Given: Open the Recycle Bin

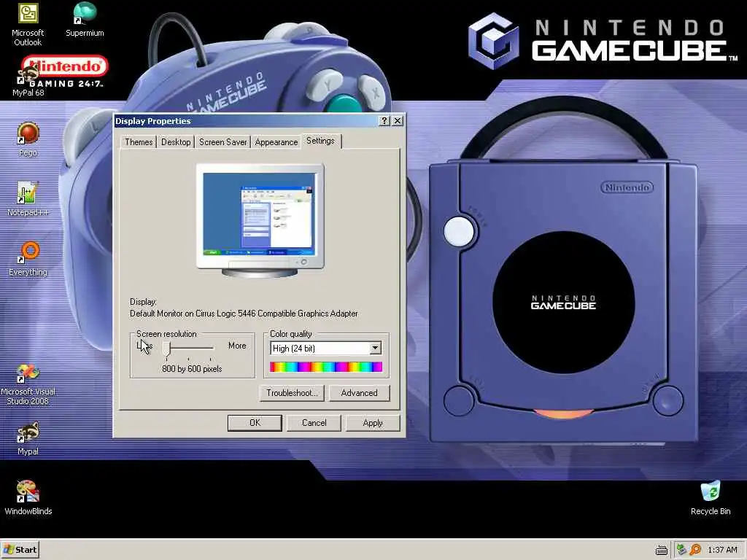Looking at the screenshot, I should (x=711, y=497).
